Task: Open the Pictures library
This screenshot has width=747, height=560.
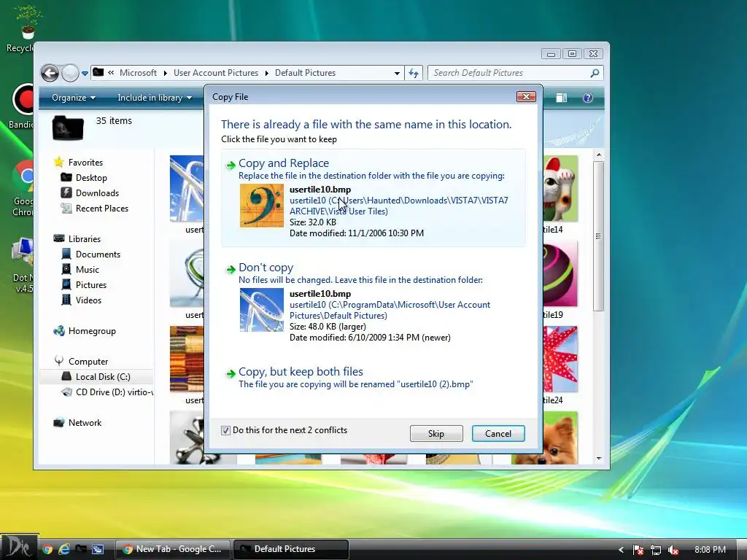Action: [x=91, y=285]
